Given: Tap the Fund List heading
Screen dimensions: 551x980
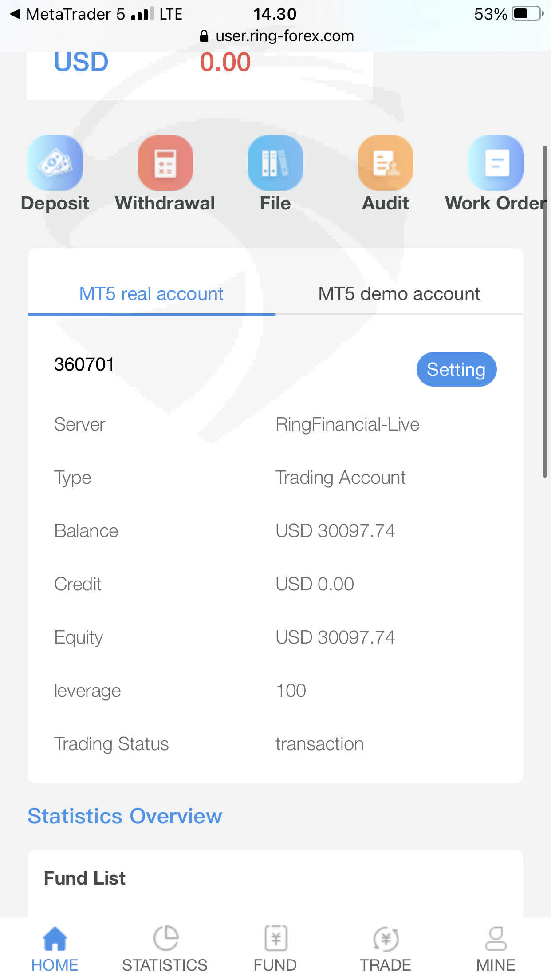Looking at the screenshot, I should [x=85, y=878].
